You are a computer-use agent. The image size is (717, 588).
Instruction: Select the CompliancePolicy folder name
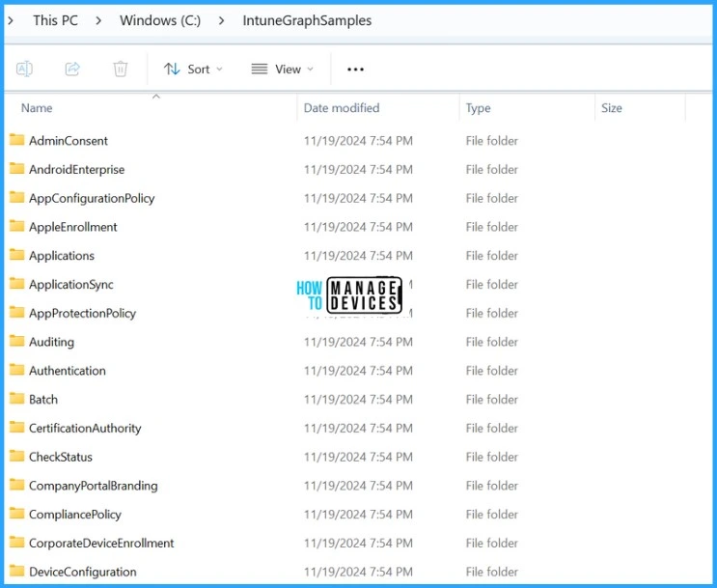pyautogui.click(x=75, y=515)
